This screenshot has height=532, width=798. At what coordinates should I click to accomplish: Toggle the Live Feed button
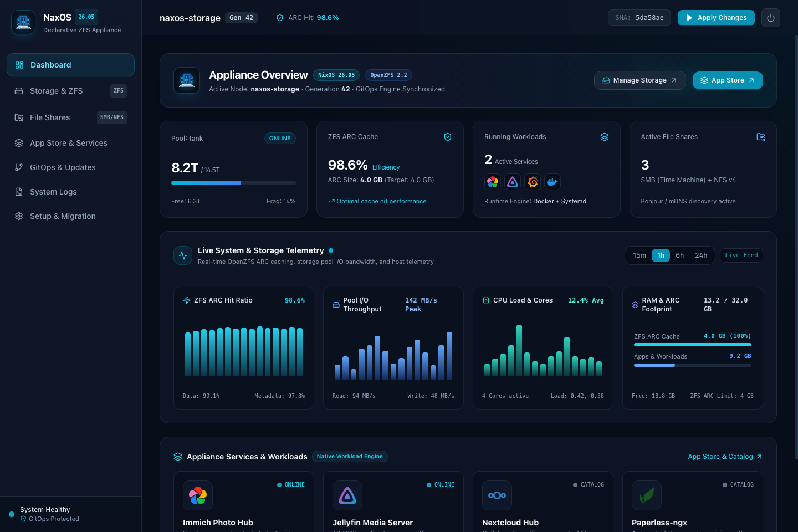point(741,255)
